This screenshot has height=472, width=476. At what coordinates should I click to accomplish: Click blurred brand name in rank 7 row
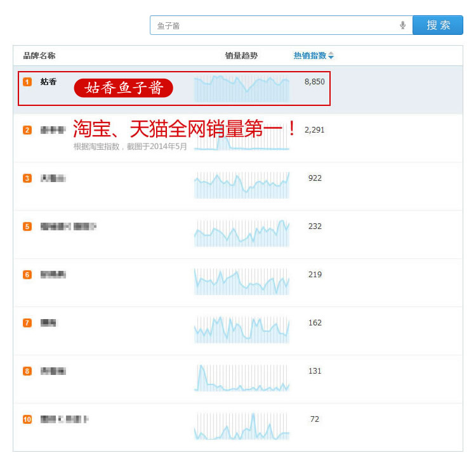pos(48,323)
